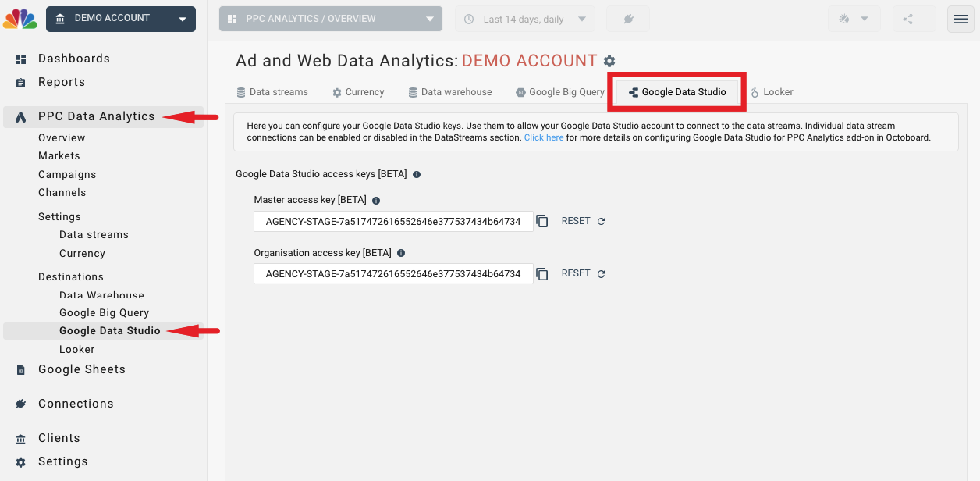Click the Settings gear icon at sidebar bottom
The image size is (980, 481).
tap(21, 462)
